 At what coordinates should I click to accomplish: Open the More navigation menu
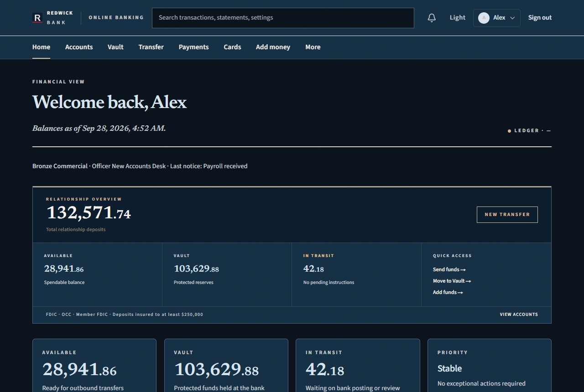(313, 47)
